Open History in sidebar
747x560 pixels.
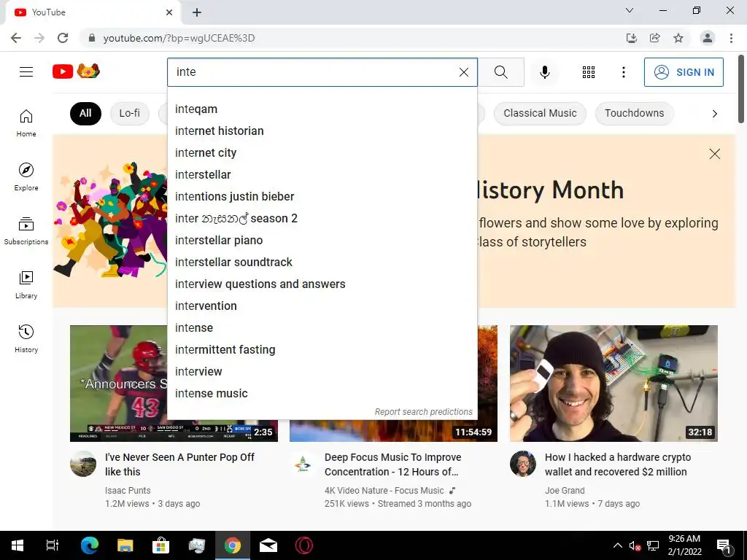pos(26,338)
